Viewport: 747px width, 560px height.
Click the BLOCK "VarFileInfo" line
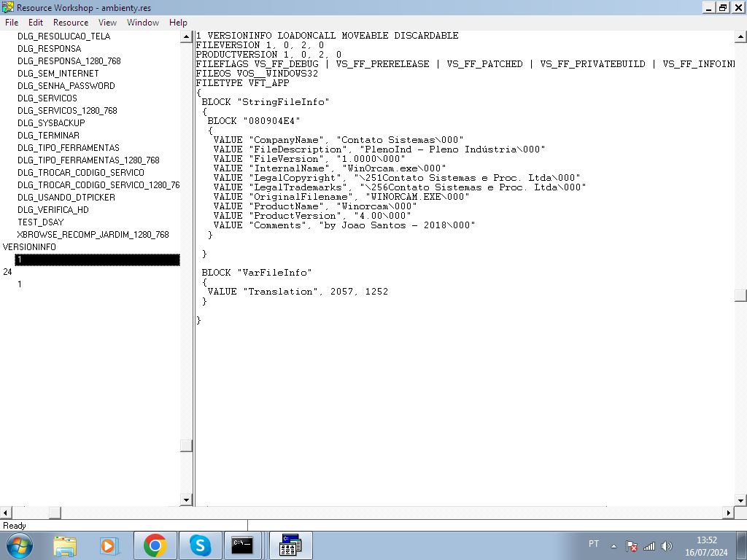pos(257,273)
